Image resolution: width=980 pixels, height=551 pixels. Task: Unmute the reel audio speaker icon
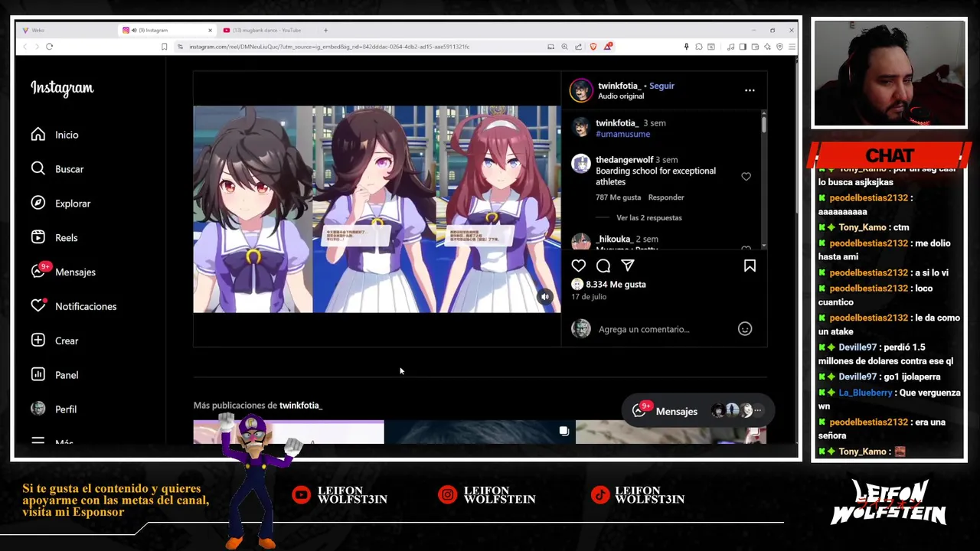(x=545, y=297)
